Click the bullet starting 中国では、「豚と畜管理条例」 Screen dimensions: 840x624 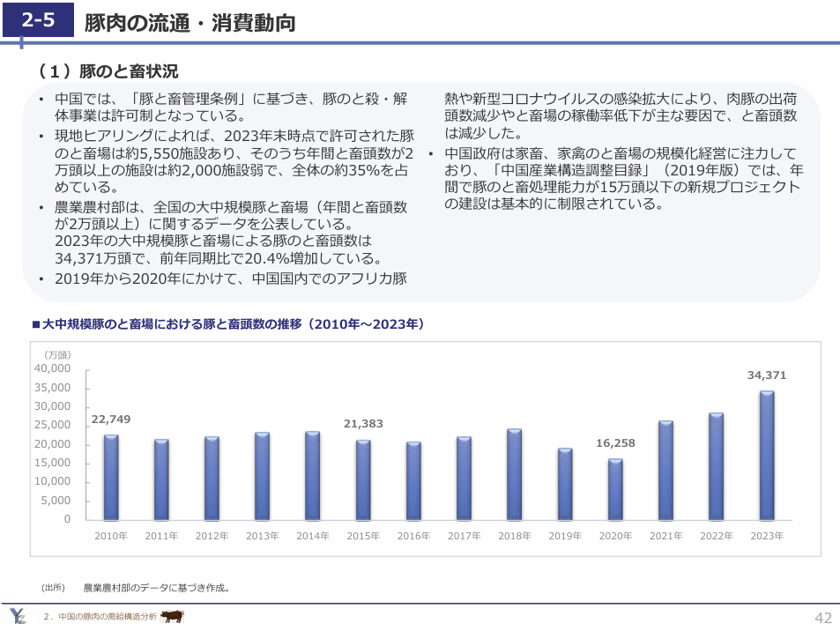pos(231,108)
